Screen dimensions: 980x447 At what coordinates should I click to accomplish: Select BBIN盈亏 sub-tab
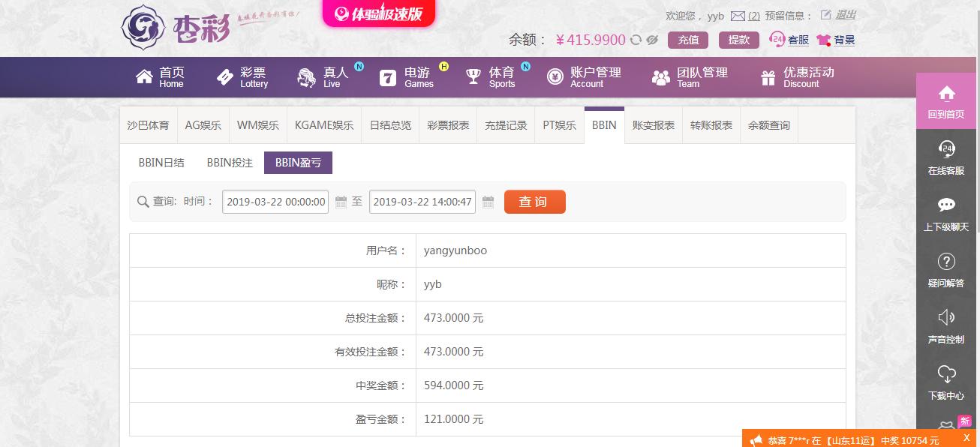click(298, 163)
